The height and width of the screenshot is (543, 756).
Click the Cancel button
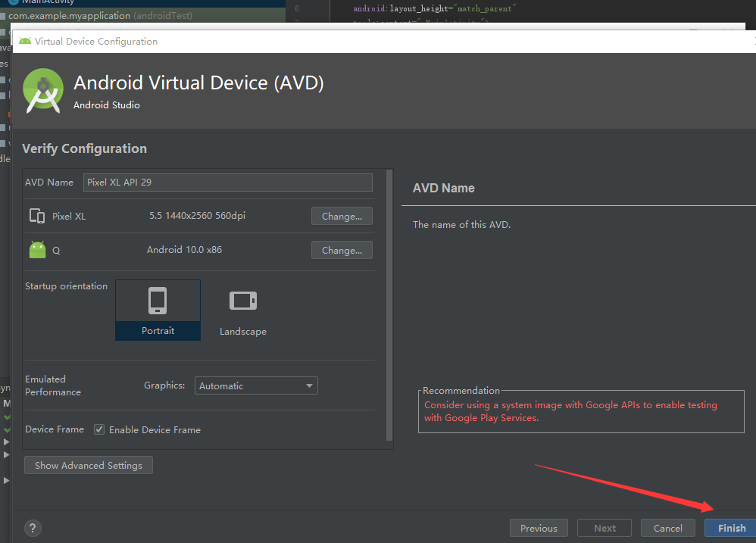(x=668, y=528)
